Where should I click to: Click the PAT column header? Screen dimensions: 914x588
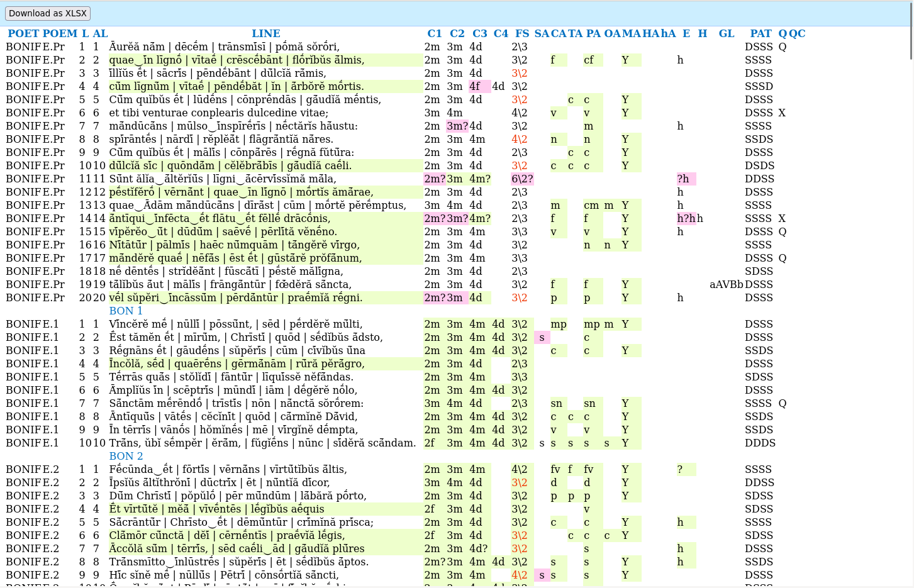point(761,33)
